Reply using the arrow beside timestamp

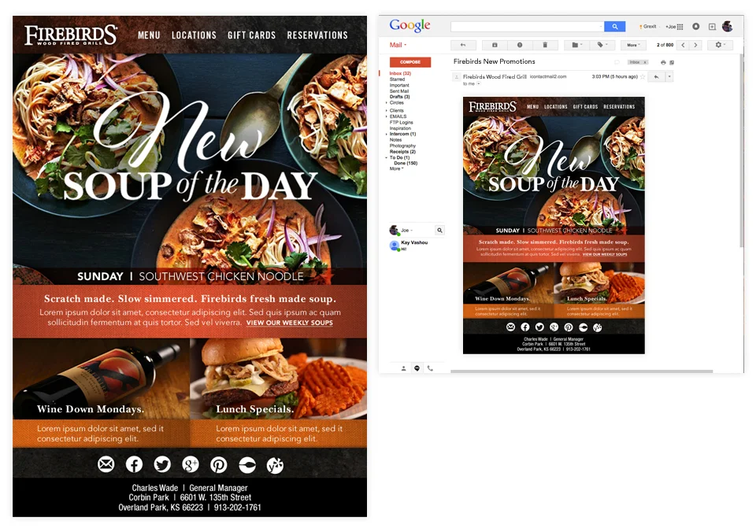point(656,76)
